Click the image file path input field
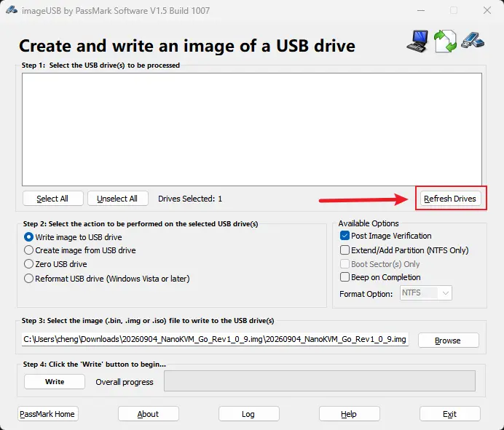Viewport: 504px width, 430px height. click(215, 340)
